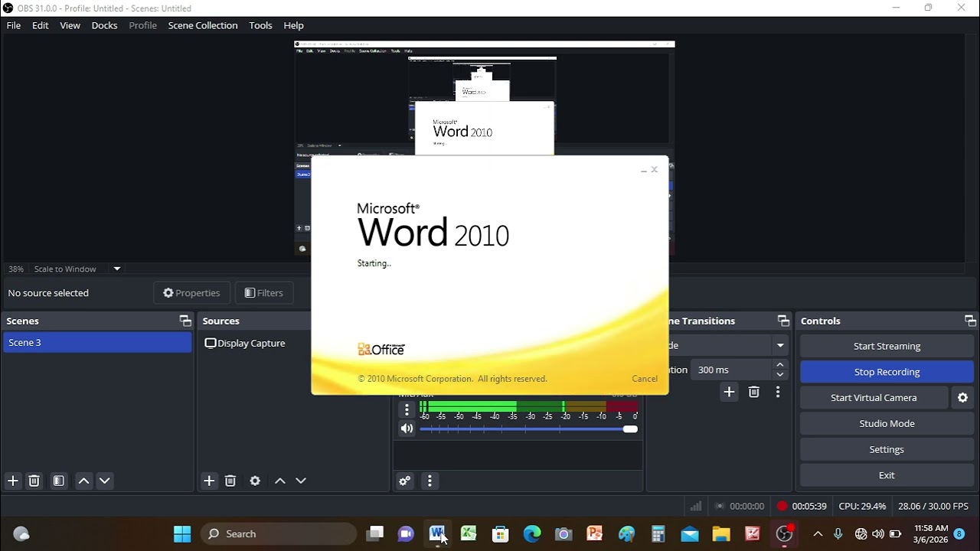Open the View menu
This screenshot has width=980, height=551.
point(70,25)
